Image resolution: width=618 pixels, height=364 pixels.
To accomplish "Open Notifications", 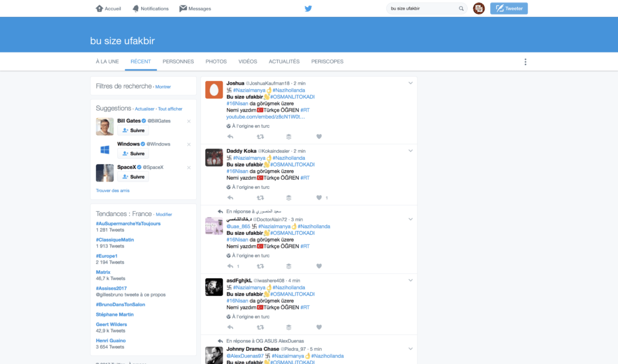I will pyautogui.click(x=150, y=8).
